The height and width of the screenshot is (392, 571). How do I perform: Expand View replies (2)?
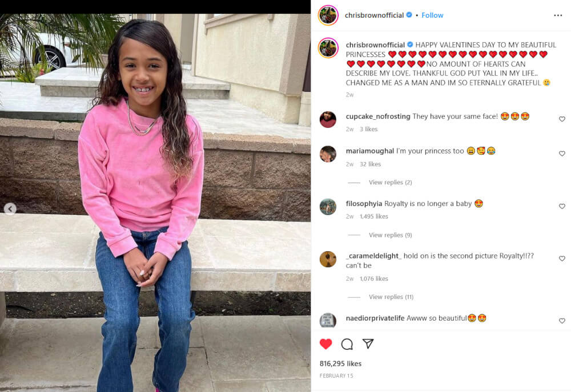point(390,183)
